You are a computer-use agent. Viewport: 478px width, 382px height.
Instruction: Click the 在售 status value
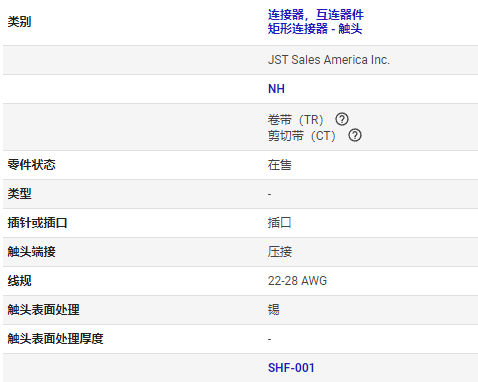[x=280, y=165]
